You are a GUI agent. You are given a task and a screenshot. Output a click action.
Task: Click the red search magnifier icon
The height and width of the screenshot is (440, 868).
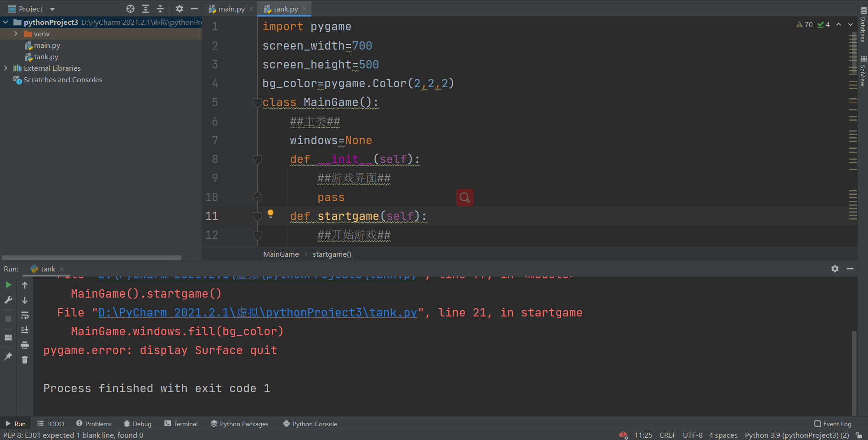pyautogui.click(x=465, y=197)
